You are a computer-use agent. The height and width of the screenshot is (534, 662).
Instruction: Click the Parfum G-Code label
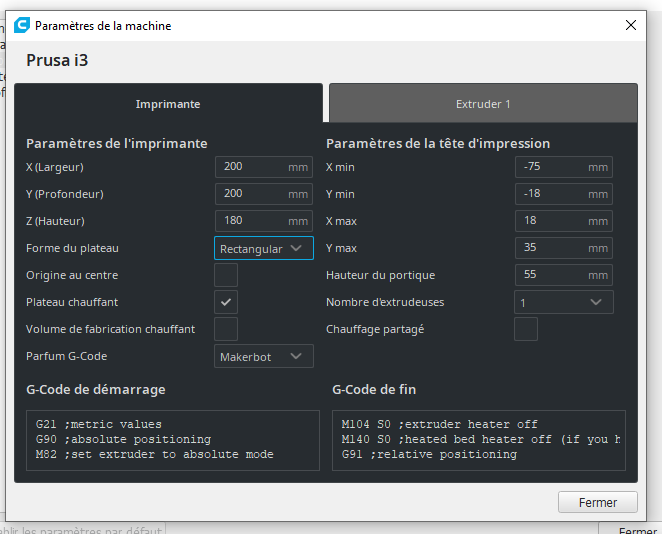[67, 356]
